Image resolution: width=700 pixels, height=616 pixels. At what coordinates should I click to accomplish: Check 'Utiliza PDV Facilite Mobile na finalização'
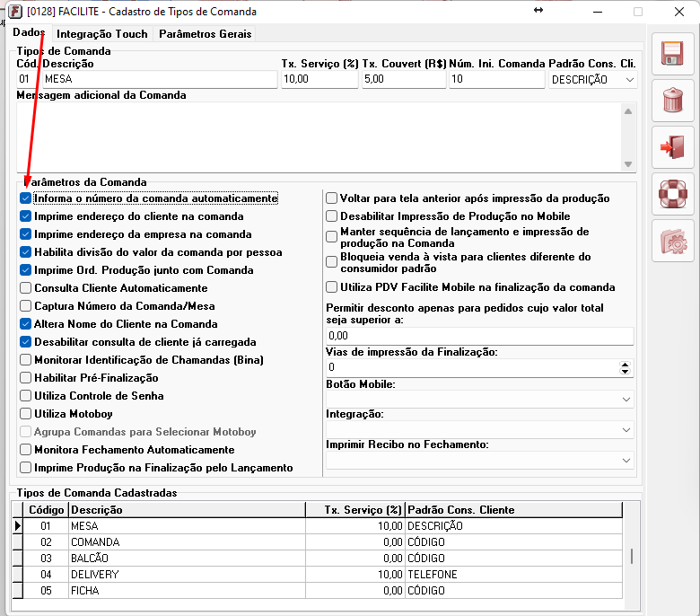click(331, 287)
